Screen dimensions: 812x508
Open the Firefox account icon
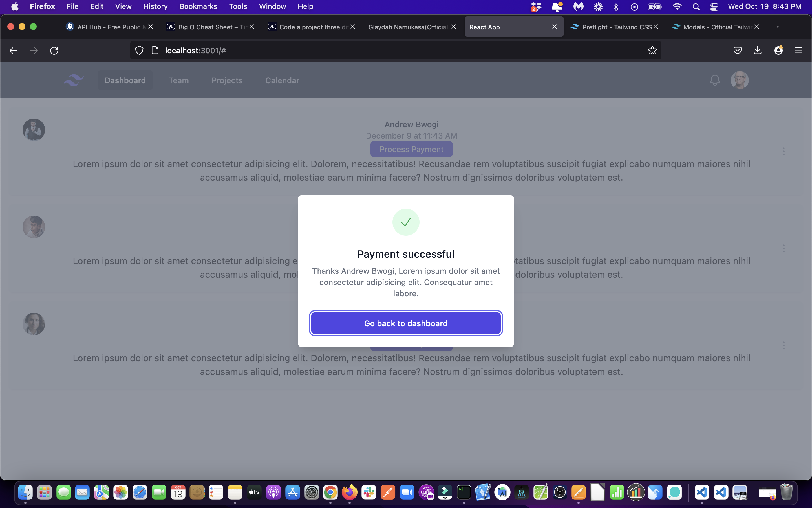click(x=778, y=51)
